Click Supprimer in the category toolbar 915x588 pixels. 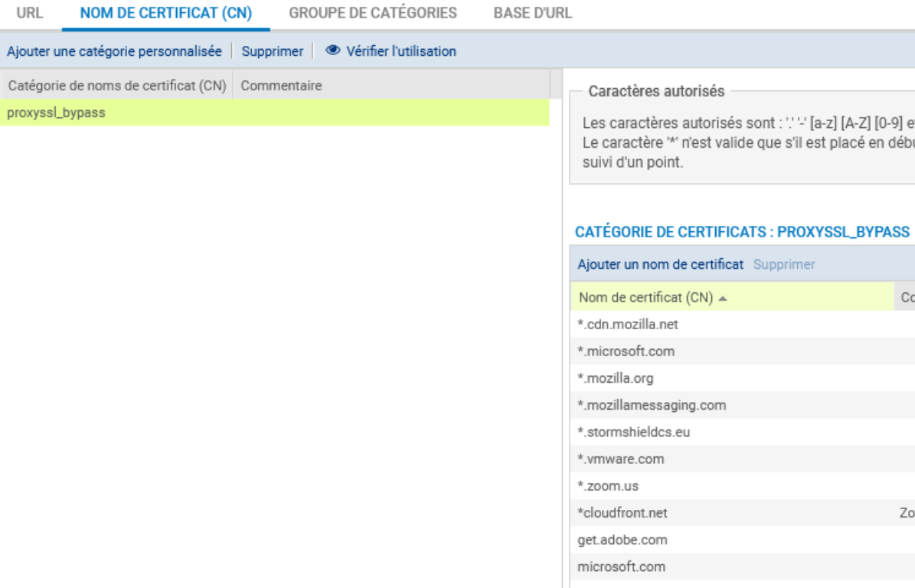[x=272, y=51]
